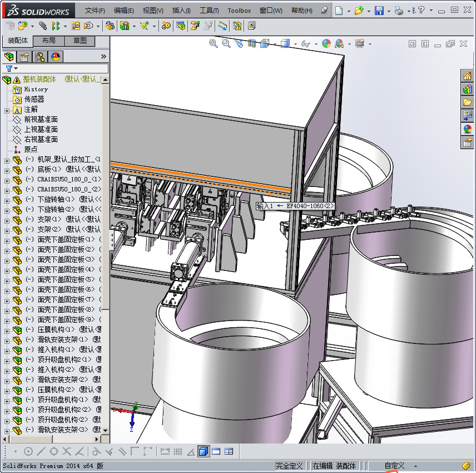The height and width of the screenshot is (473, 476).
Task: Click the feature tree filter input field
Action: [x=61, y=68]
